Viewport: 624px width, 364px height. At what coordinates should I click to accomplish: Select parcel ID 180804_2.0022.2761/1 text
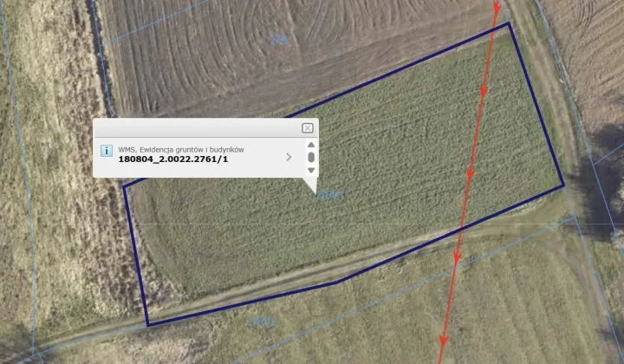click(x=173, y=159)
